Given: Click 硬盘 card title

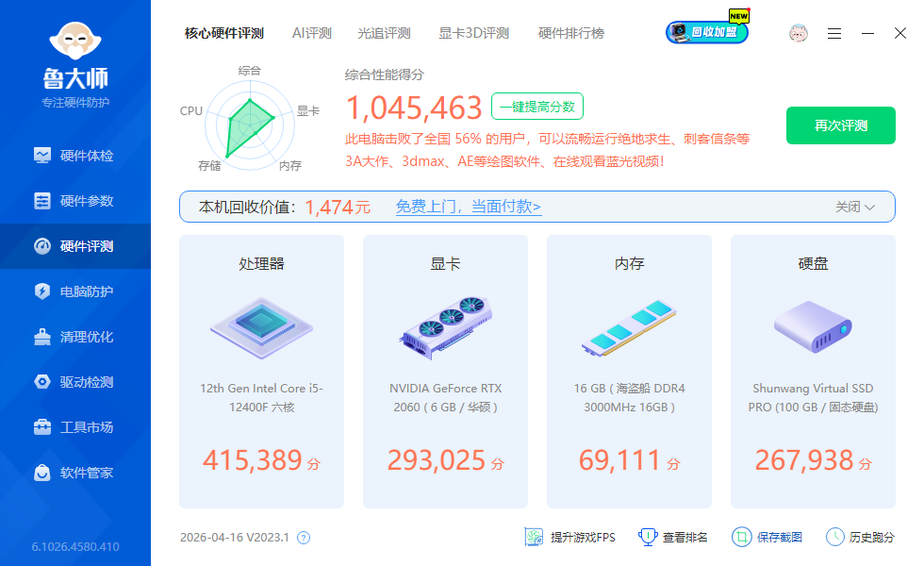Looking at the screenshot, I should (813, 263).
